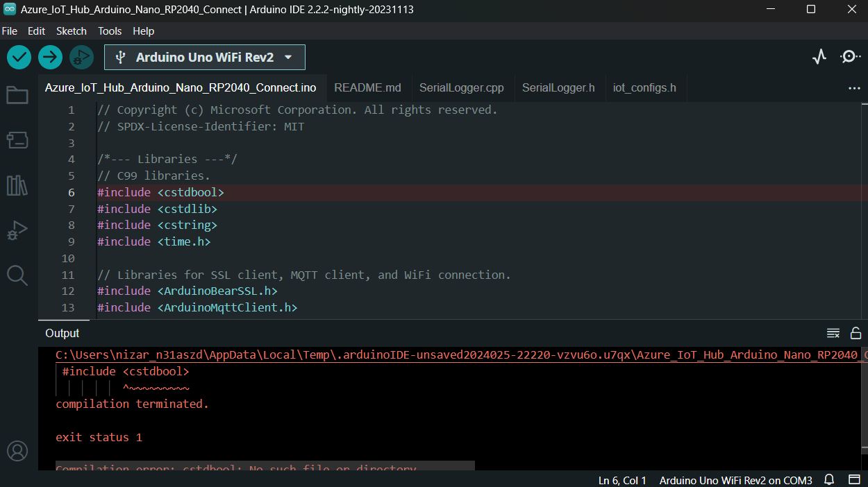The image size is (868, 487).
Task: Open the Help menu
Action: tap(143, 31)
